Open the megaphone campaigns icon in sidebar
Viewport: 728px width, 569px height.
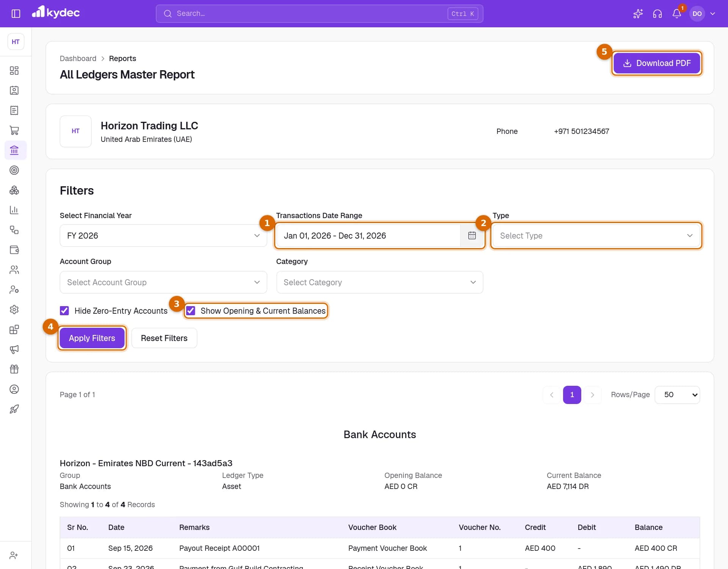14,349
